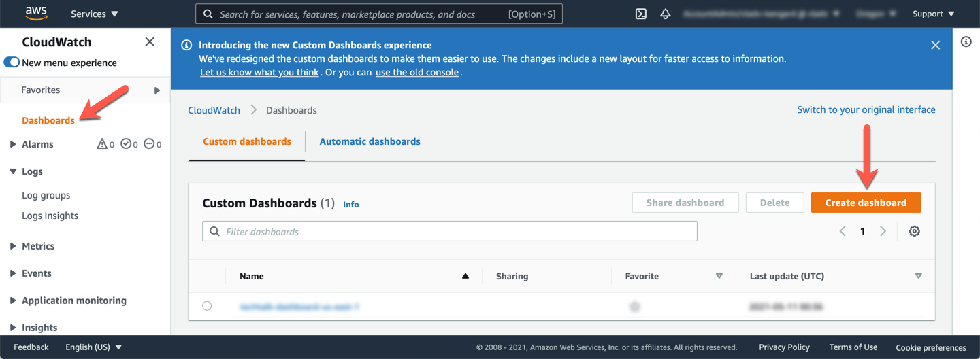This screenshot has height=359, width=980.
Task: Close the CloudWatch navigation sidebar
Action: [x=150, y=42]
